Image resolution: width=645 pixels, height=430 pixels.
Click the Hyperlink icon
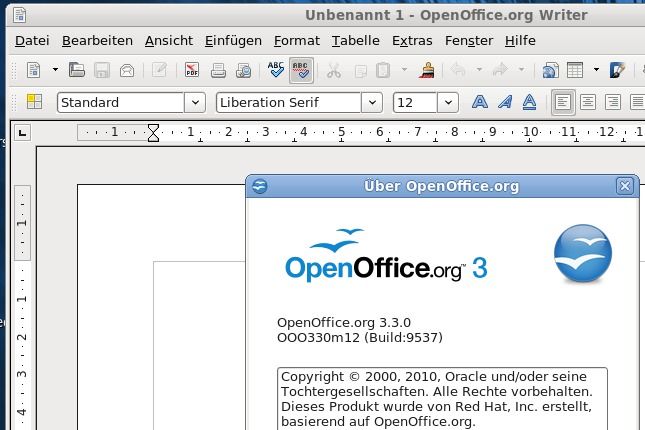(x=550, y=70)
